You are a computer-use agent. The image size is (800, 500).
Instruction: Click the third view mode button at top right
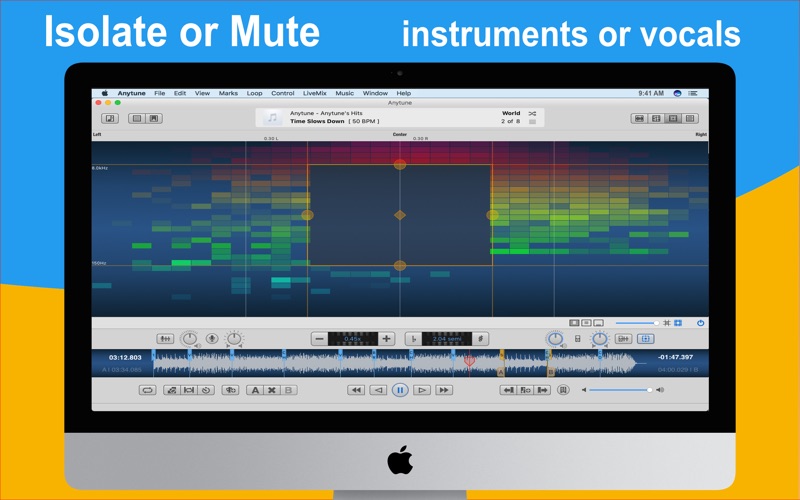point(673,118)
